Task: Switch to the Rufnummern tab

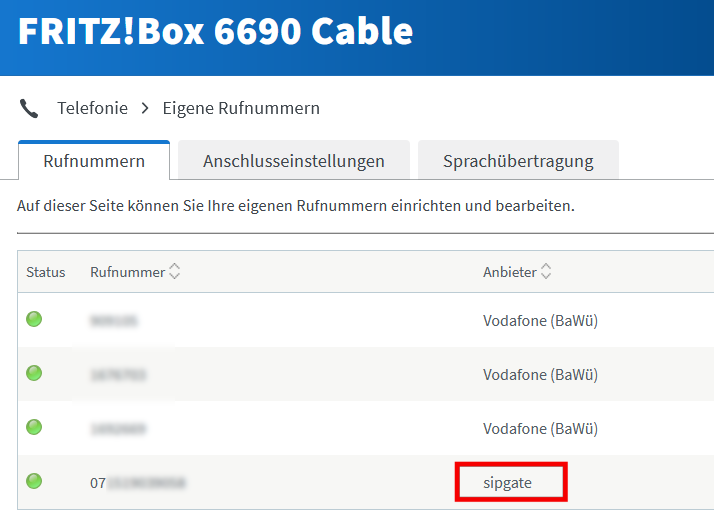Action: (94, 161)
